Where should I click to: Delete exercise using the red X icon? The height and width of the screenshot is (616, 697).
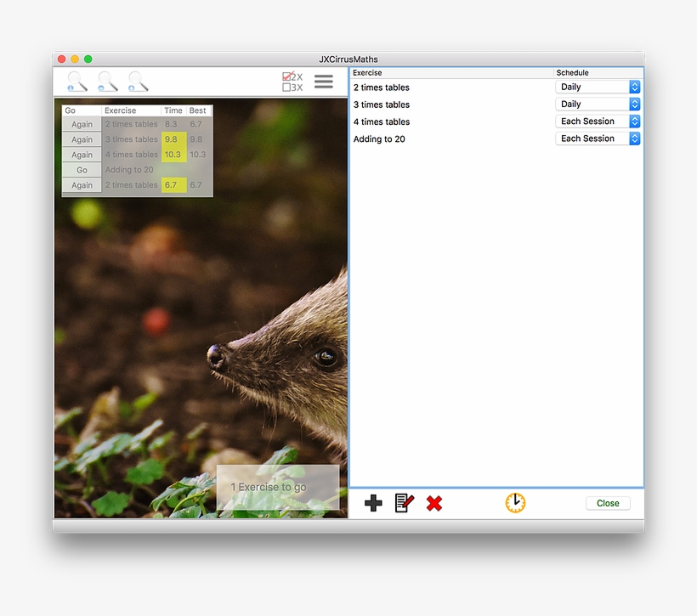[x=434, y=503]
